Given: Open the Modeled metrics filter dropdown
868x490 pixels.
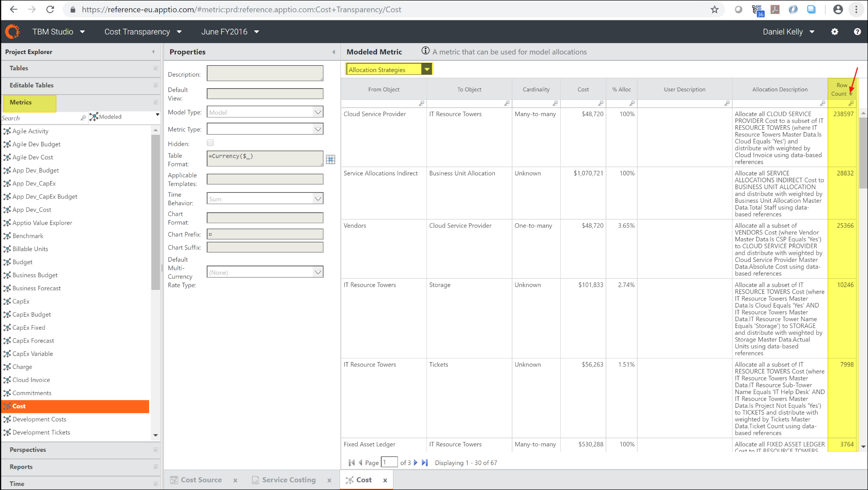Looking at the screenshot, I should tap(125, 117).
